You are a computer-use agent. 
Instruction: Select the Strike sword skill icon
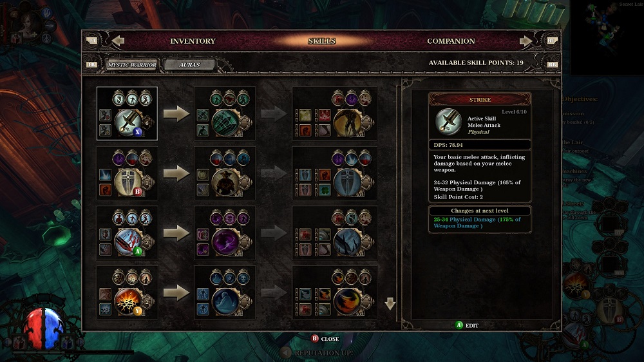click(x=129, y=122)
